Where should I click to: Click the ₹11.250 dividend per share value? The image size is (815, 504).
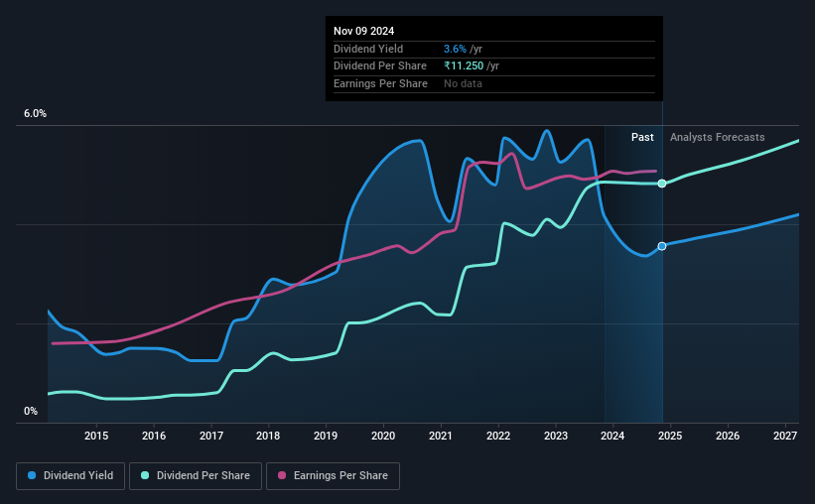click(x=464, y=66)
